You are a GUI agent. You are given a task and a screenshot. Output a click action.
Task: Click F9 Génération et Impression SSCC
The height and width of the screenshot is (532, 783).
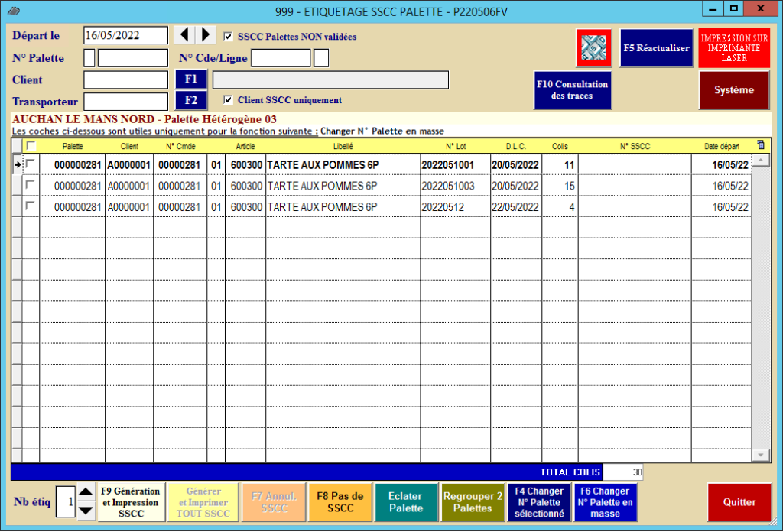pos(131,502)
